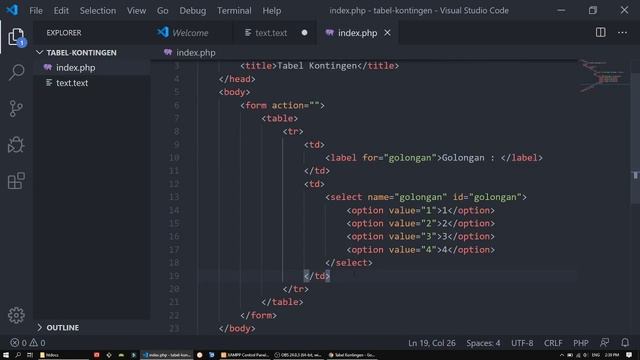Open the Edit menu
Viewport: 640px width, 360px height.
(x=61, y=11)
